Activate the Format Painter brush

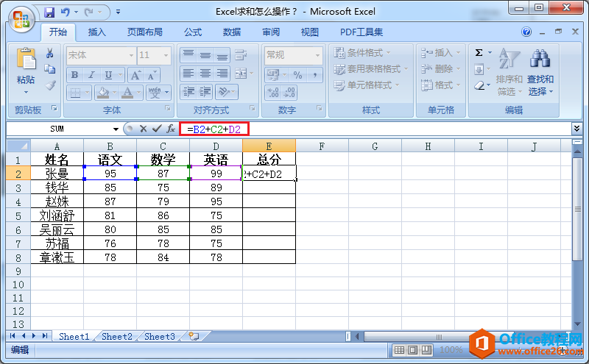[50, 86]
